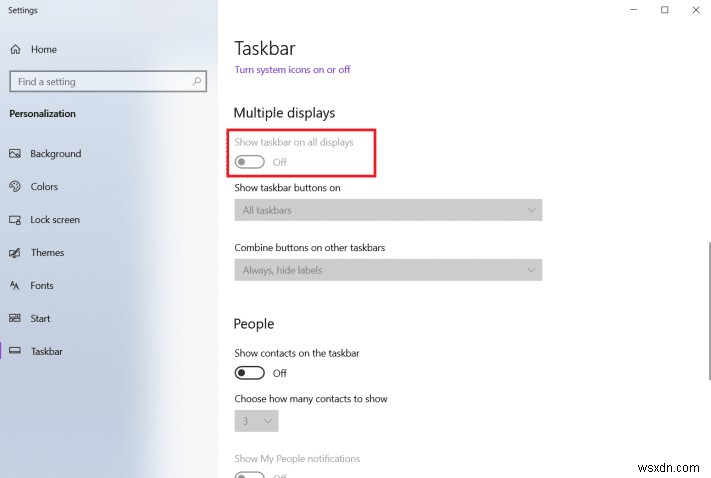Screen dimensions: 711x478
Task: Click the Lock screen icon
Action: click(x=15, y=220)
